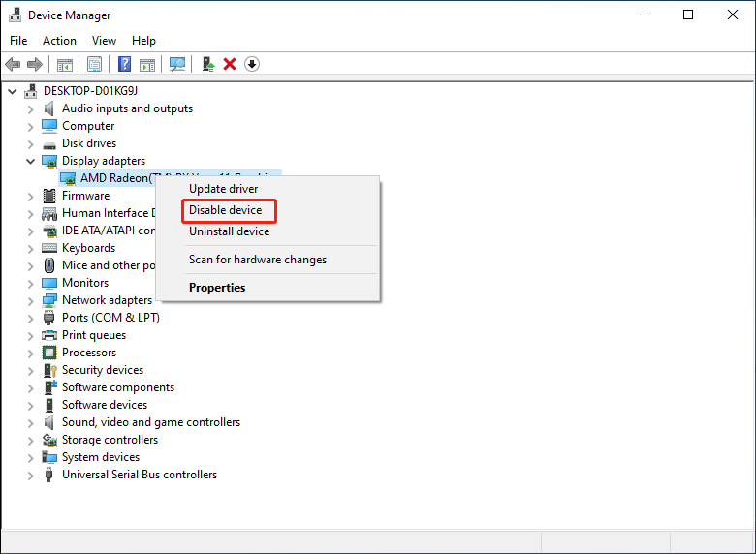Click the Mice and other pointing devices label
Screen dimensions: 756x554
click(109, 265)
